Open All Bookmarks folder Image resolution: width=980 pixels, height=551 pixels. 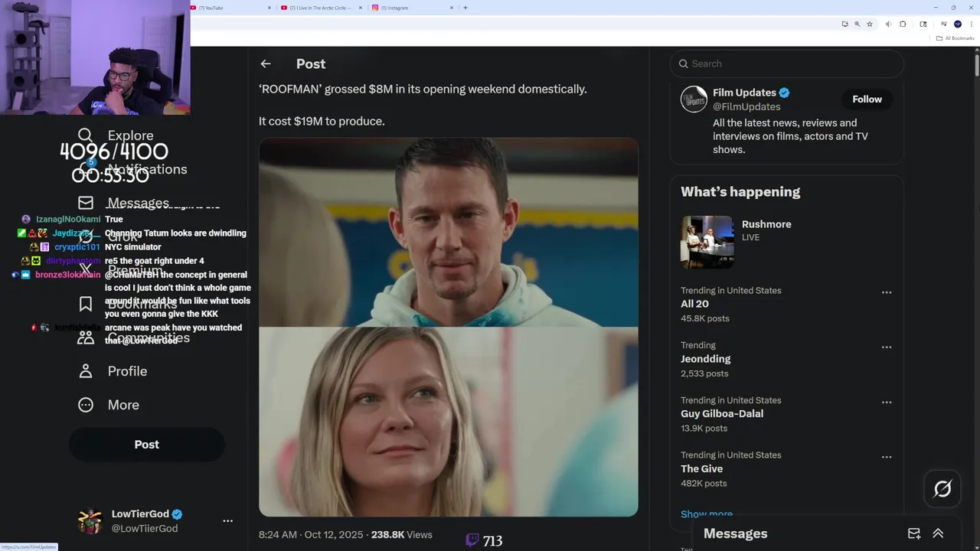[954, 38]
